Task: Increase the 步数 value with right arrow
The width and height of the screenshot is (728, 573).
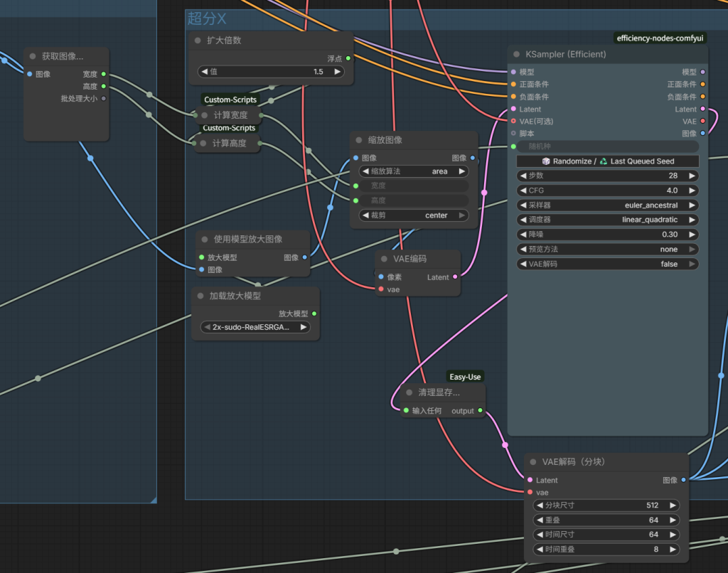Action: [692, 176]
